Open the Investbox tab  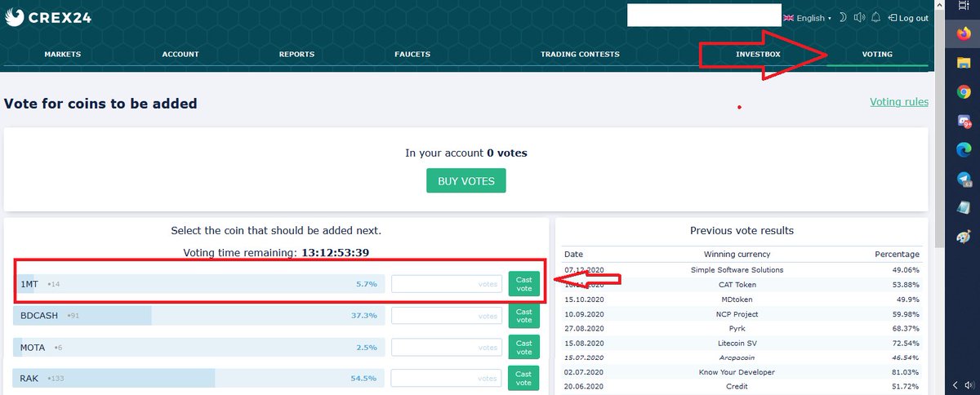click(x=758, y=55)
